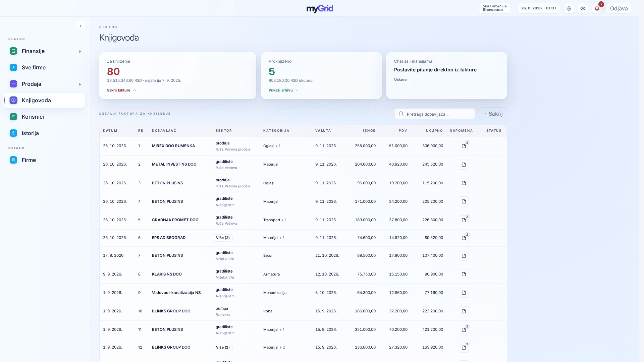Click the date and time display
Viewport: 644px width, 362px height.
click(x=539, y=8)
